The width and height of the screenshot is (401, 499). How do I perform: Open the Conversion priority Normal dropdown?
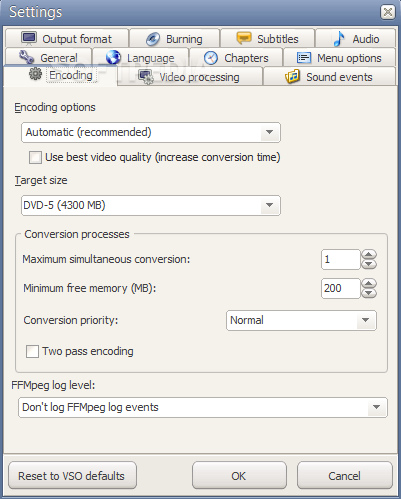click(x=301, y=320)
